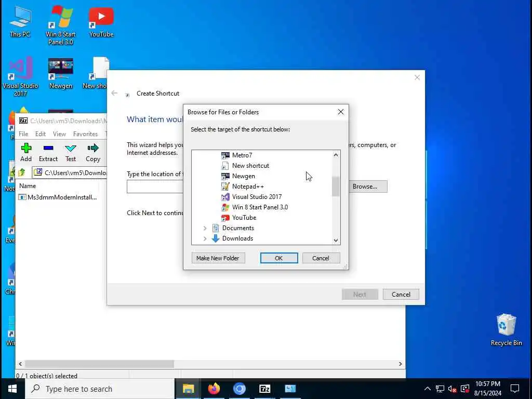Select the Metro7 shortcut icon in the tree
The image size is (532, 399).
[225, 155]
